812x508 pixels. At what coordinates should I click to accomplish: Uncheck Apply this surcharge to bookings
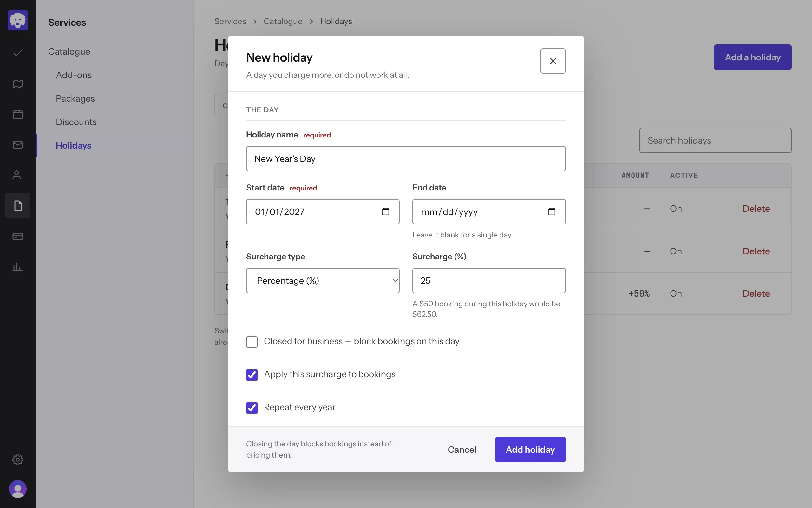tap(252, 375)
